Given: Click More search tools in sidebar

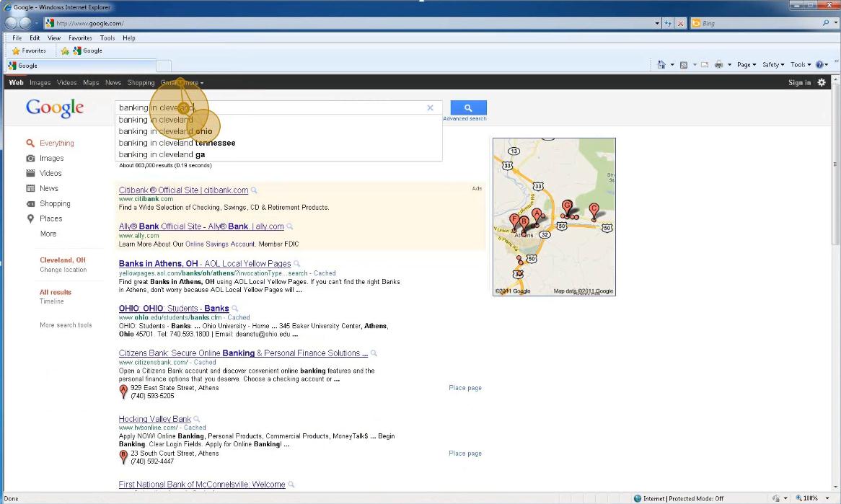Looking at the screenshot, I should pos(66,325).
